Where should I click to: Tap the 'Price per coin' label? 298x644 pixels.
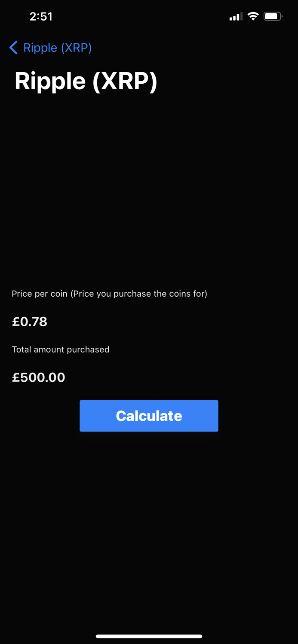(109, 294)
